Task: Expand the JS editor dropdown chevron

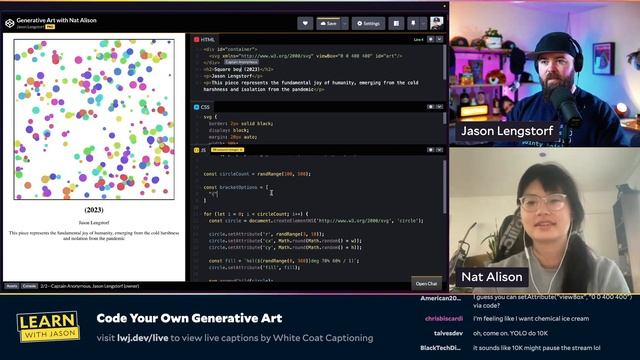Action: tap(440, 150)
